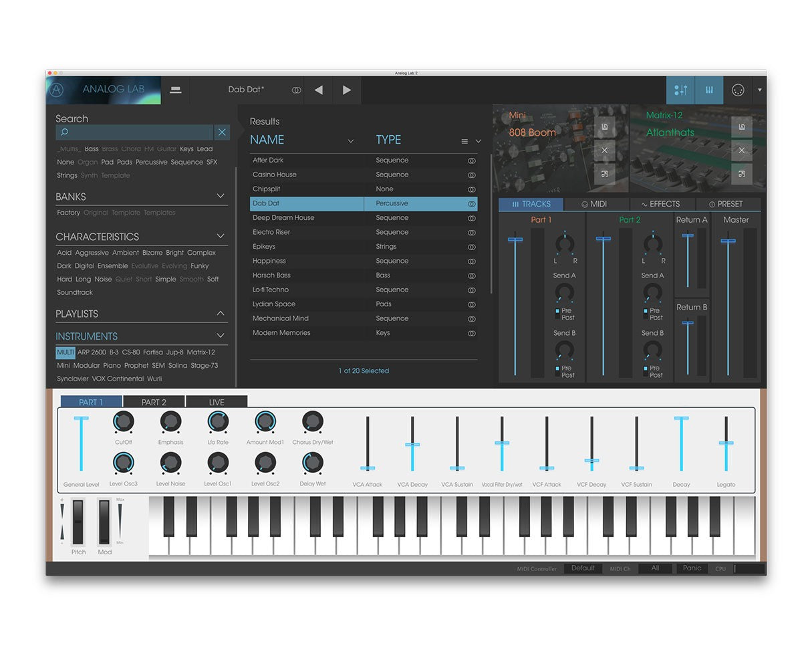Sort results by NAME column arrow
Image resolution: width=812 pixels, height=658 pixels.
(x=351, y=141)
